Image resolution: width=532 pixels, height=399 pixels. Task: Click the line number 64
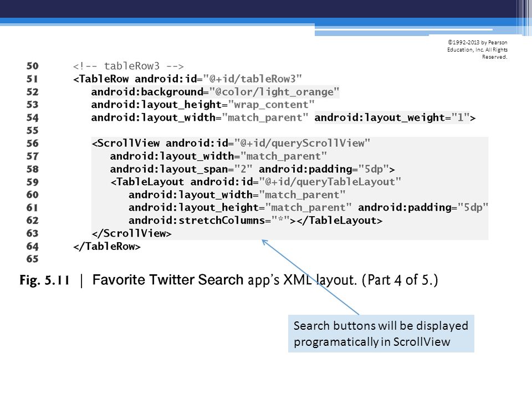coord(33,246)
